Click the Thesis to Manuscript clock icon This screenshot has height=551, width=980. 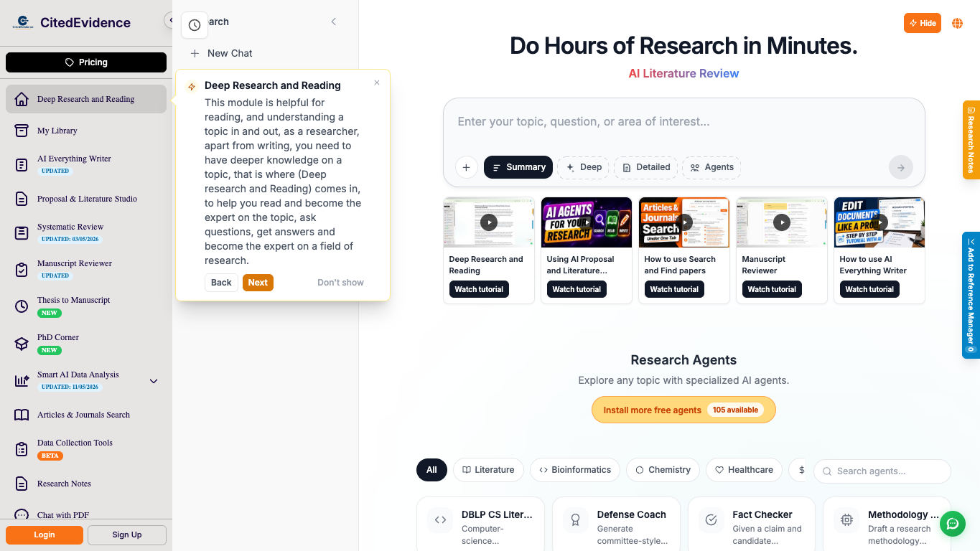(x=22, y=306)
